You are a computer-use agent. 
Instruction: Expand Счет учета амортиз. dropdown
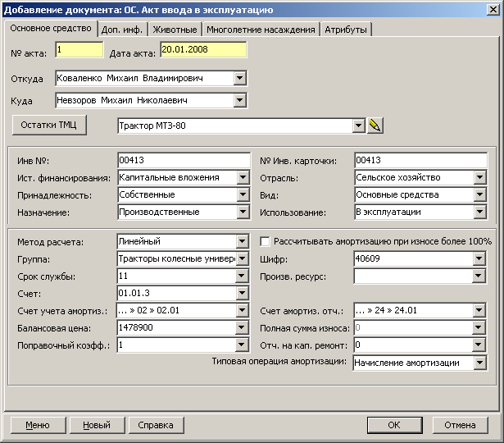[242, 310]
